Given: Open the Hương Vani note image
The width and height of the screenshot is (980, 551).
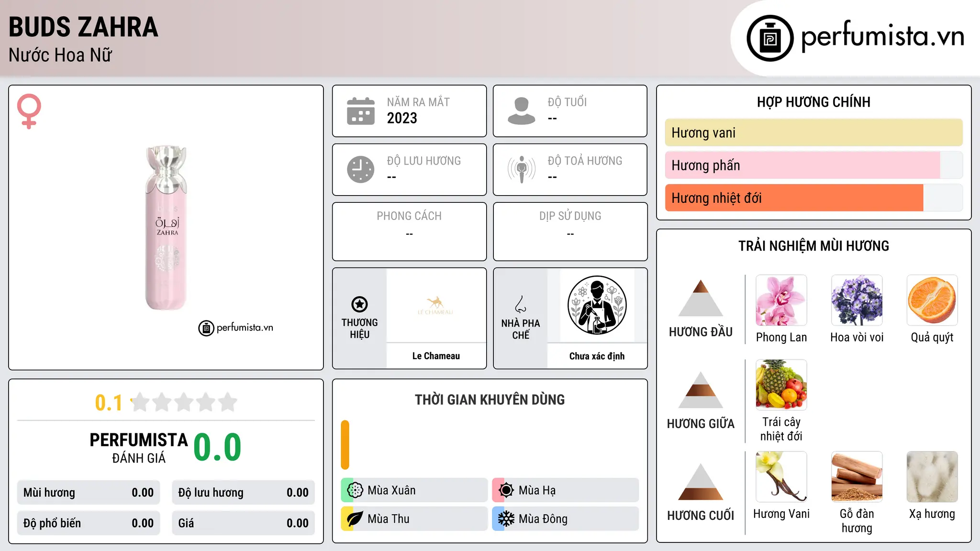Looking at the screenshot, I should 781,477.
